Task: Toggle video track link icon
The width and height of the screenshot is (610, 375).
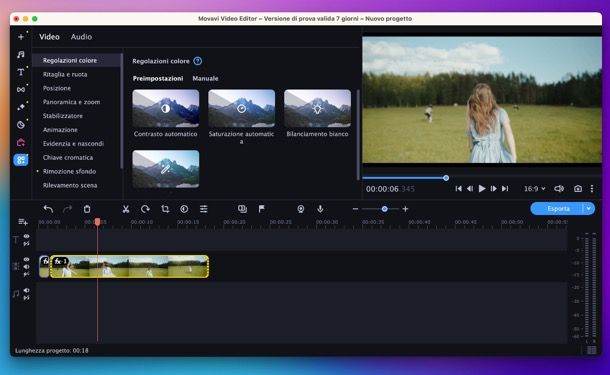Action: tap(26, 274)
